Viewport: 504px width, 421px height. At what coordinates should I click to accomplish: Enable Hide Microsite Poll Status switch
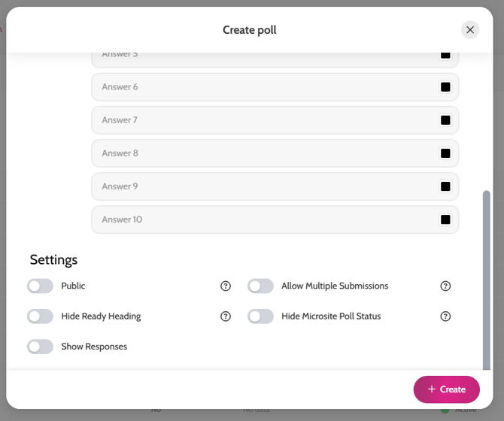[x=261, y=317]
